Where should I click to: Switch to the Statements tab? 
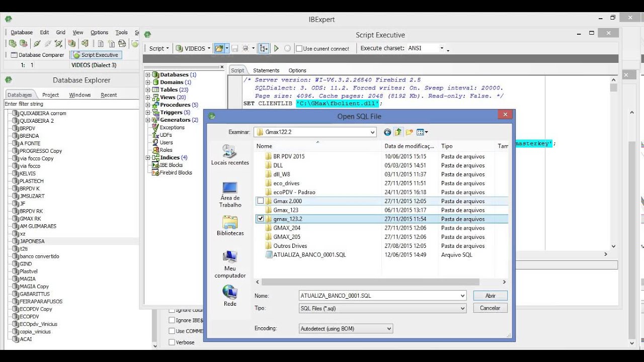click(x=266, y=70)
